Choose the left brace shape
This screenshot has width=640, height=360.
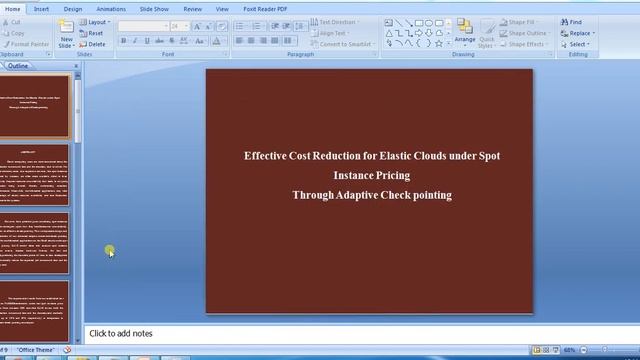[419, 43]
